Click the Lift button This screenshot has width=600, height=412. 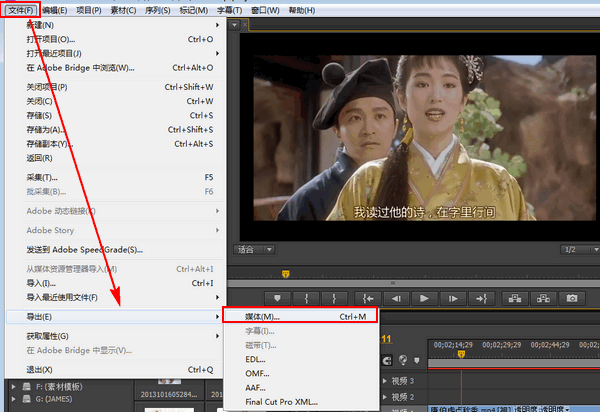[515, 298]
